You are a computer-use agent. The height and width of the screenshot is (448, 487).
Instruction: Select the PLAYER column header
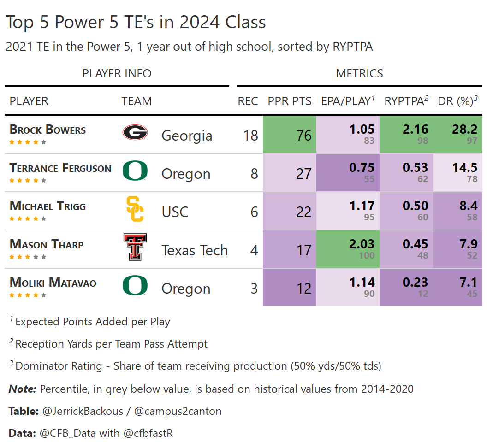[29, 101]
